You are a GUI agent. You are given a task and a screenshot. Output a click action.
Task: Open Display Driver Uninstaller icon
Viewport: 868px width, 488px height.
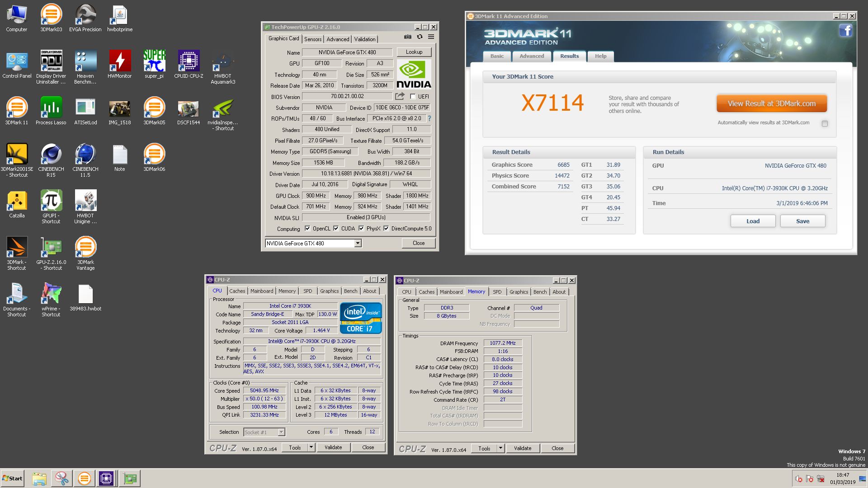click(51, 66)
